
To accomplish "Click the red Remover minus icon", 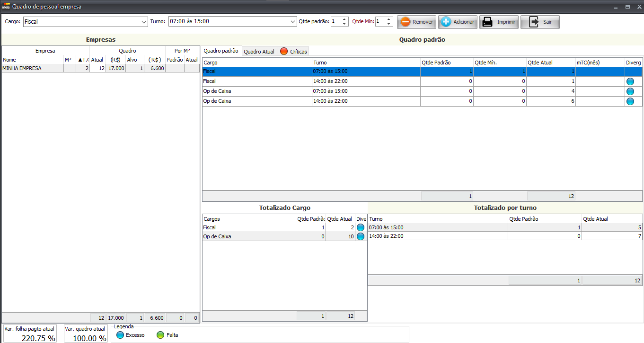I will [405, 22].
